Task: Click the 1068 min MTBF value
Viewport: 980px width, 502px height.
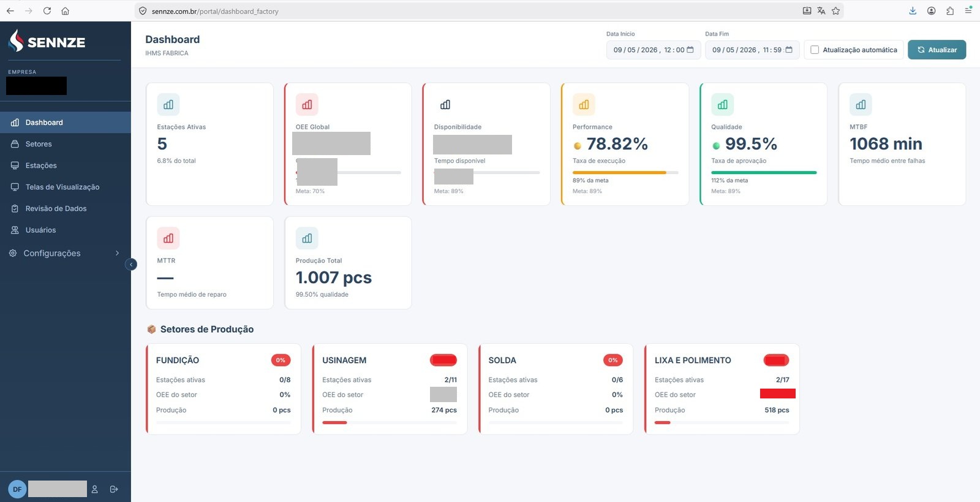Action: (x=886, y=144)
